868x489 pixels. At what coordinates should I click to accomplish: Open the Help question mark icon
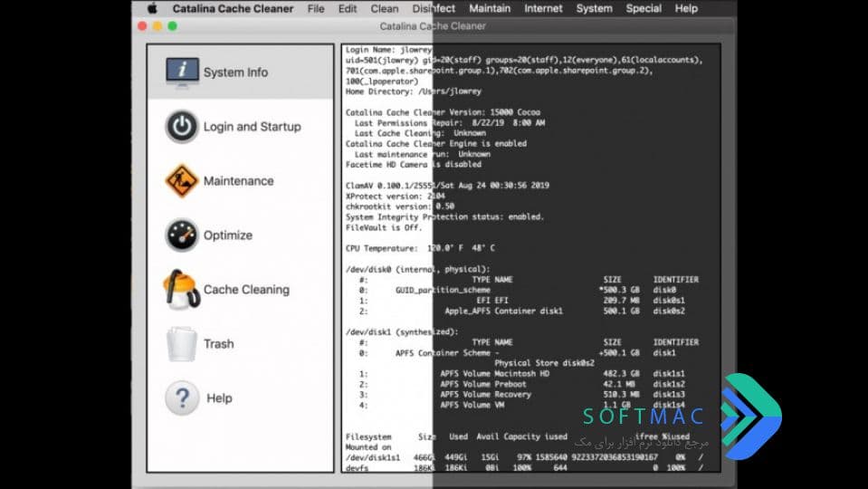[182, 398]
